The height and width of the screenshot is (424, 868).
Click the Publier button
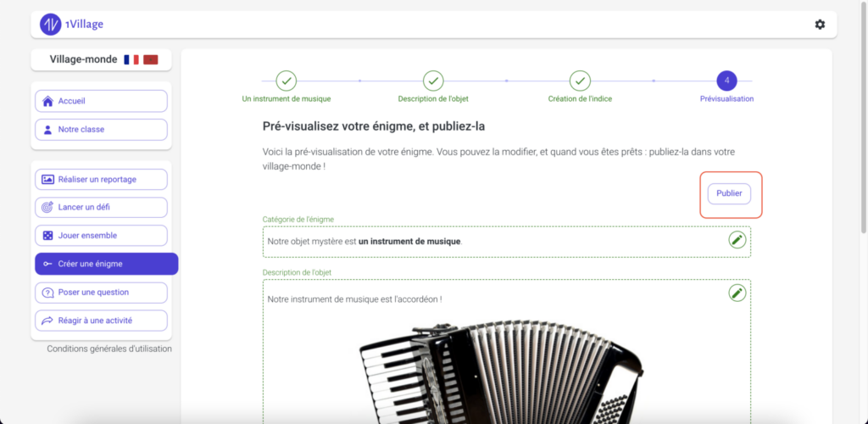(x=729, y=193)
